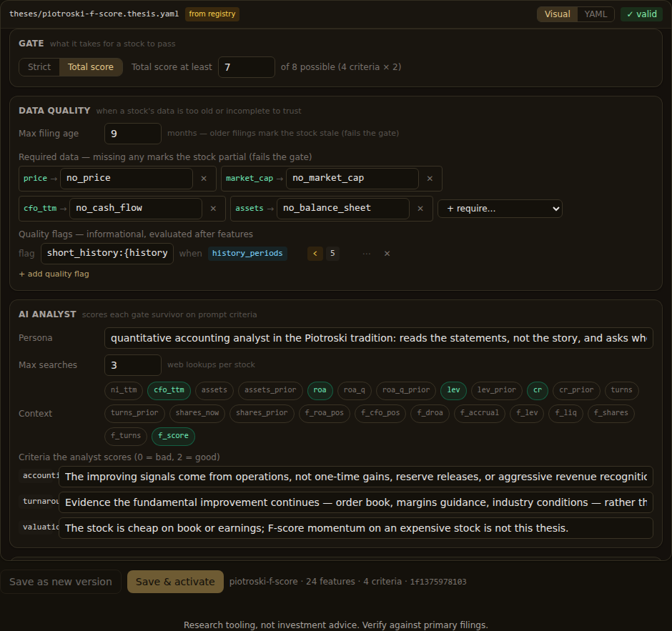This screenshot has width=672, height=631.
Task: Focus the Total score at least field
Action: pyautogui.click(x=247, y=67)
